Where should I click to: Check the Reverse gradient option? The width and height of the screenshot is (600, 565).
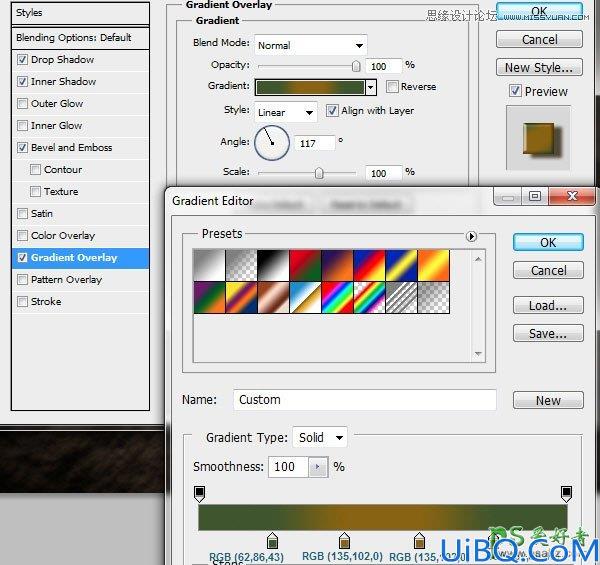[x=392, y=87]
